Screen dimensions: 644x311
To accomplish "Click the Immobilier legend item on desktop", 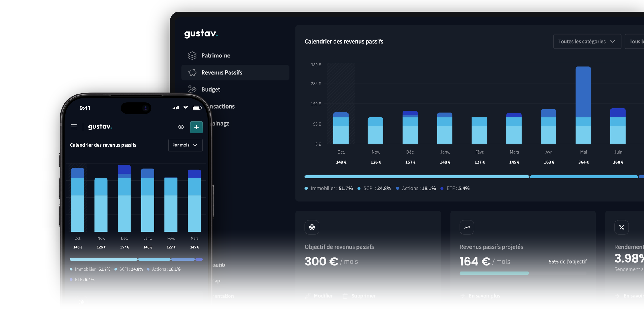I will pyautogui.click(x=328, y=188).
